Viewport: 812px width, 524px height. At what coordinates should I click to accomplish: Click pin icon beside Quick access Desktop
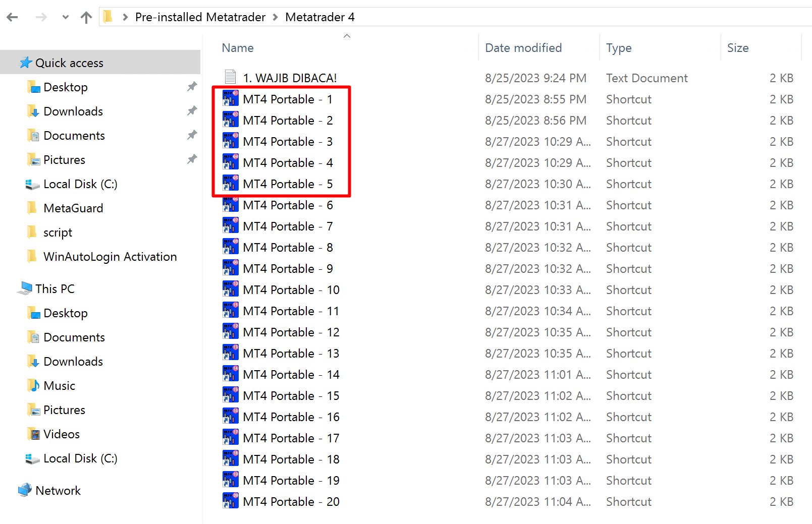(x=192, y=87)
